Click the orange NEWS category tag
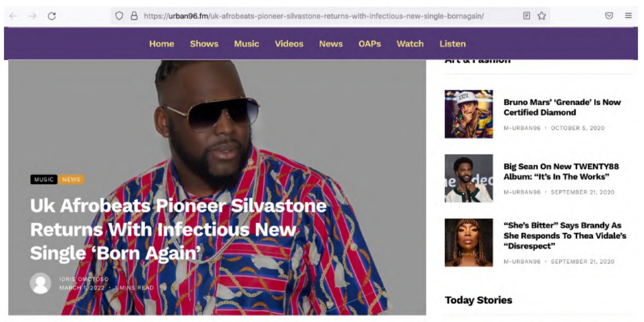This screenshot has height=322, width=644. (71, 179)
